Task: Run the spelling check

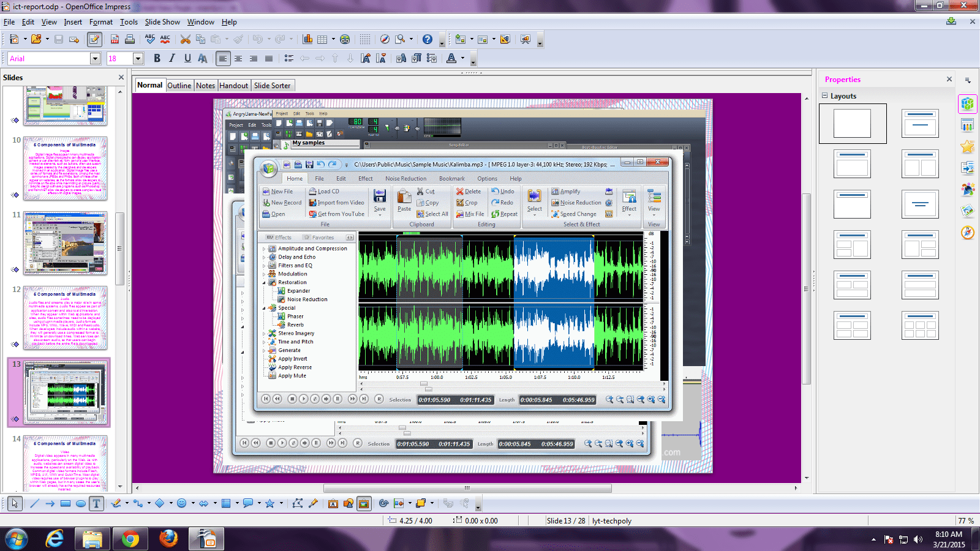Action: [150, 39]
